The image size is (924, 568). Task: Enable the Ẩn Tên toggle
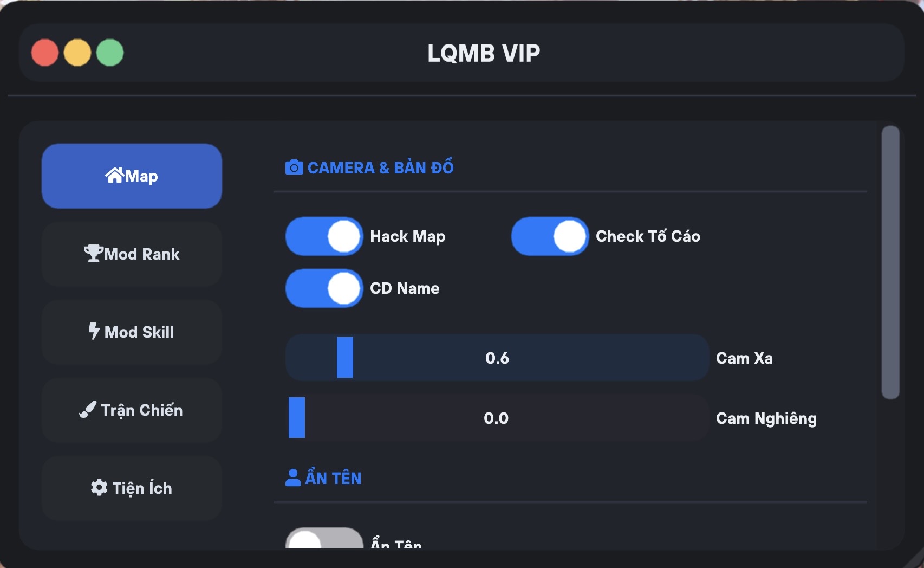[x=324, y=540]
